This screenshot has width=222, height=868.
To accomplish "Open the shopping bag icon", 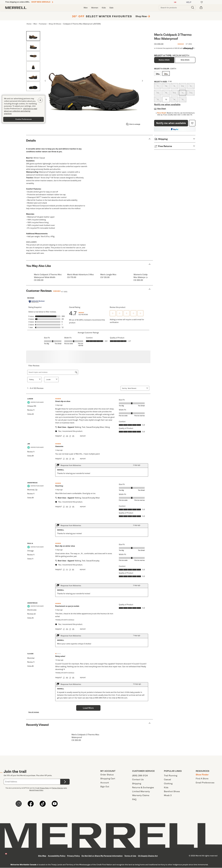I will (201, 7).
